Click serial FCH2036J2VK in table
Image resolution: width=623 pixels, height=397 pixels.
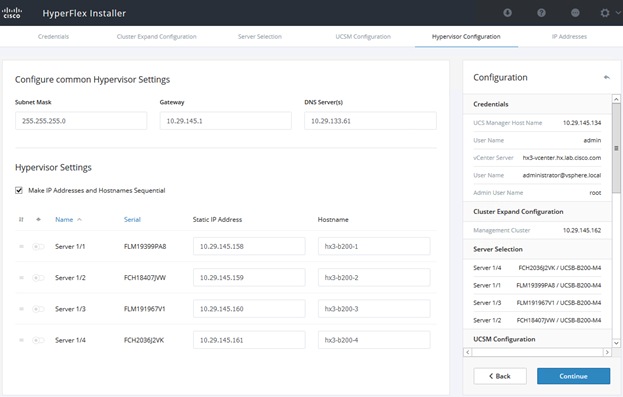tap(144, 340)
